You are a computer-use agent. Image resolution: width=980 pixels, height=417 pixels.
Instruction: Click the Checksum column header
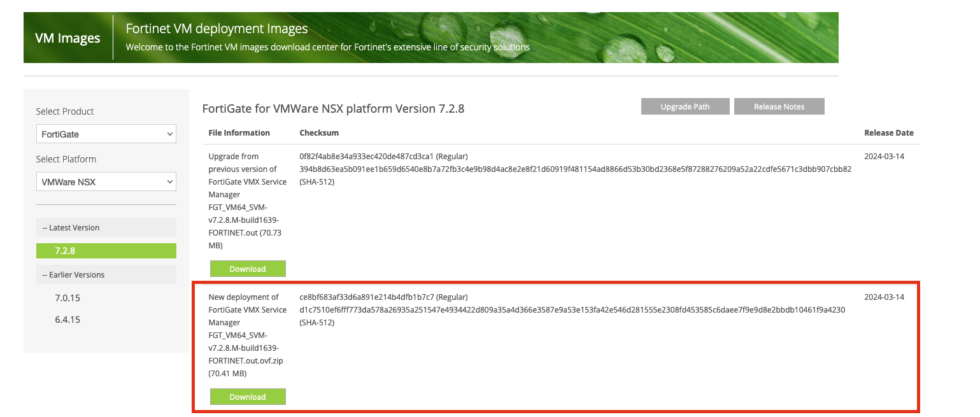(x=319, y=133)
